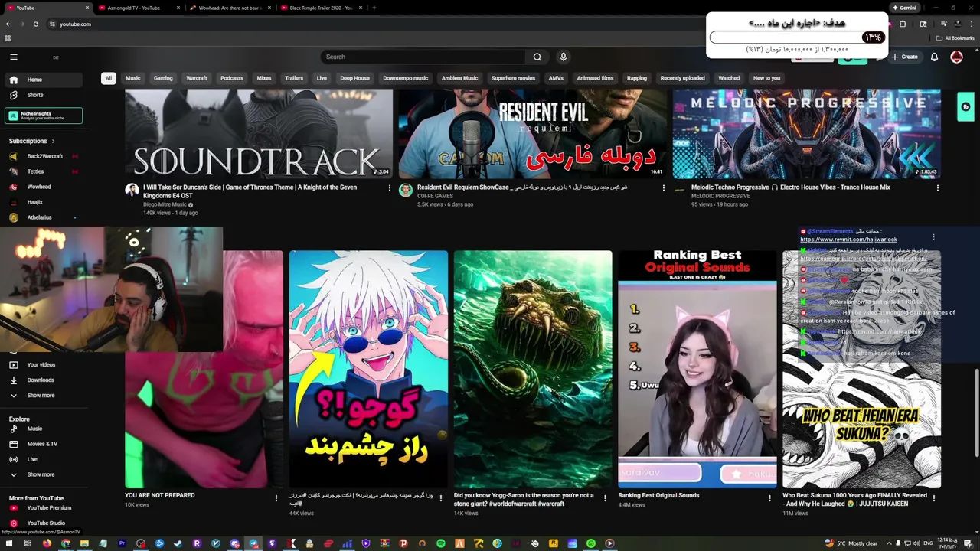Open weather widget 5°C Mostly clear
This screenshot has width=980, height=551.
point(851,543)
